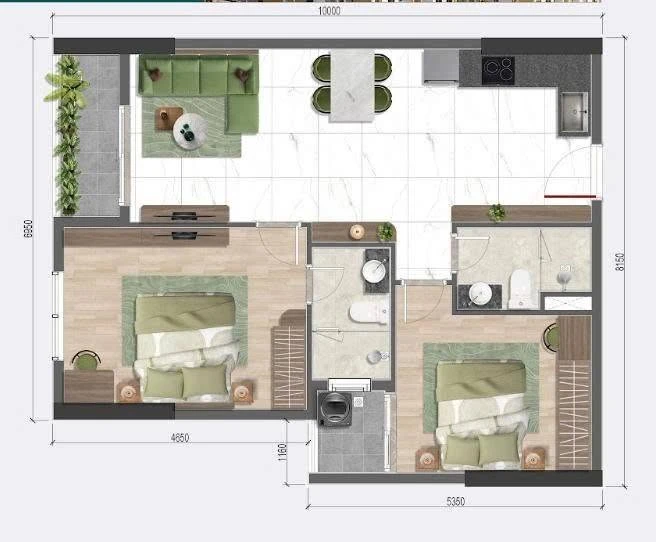Click the green sofa in living room
The width and height of the screenshot is (656, 542).
[198, 93]
